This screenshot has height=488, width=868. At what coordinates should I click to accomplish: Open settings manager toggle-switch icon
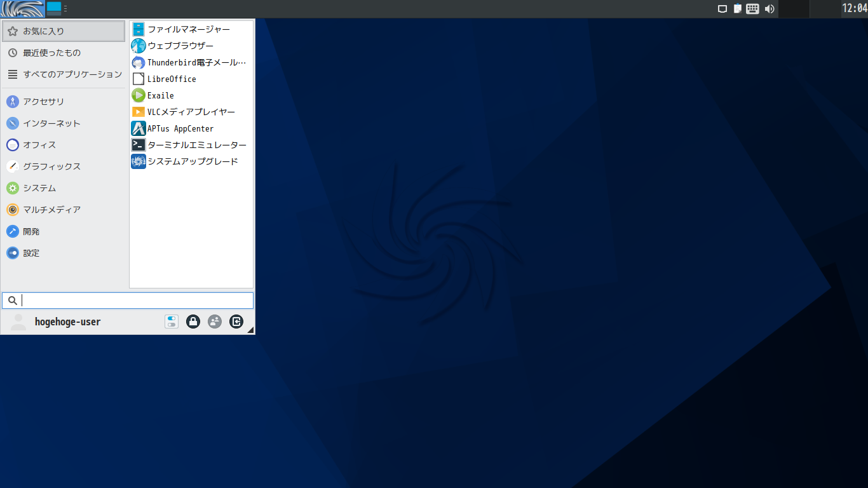[172, 322]
